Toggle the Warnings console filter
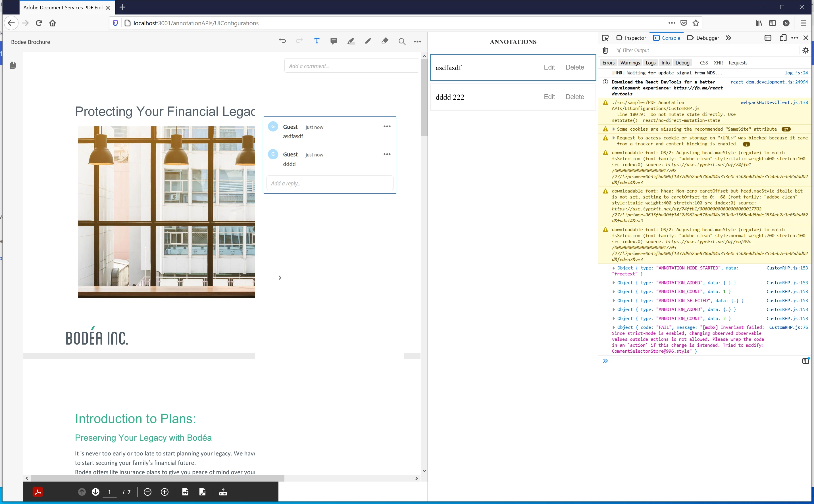 630,63
